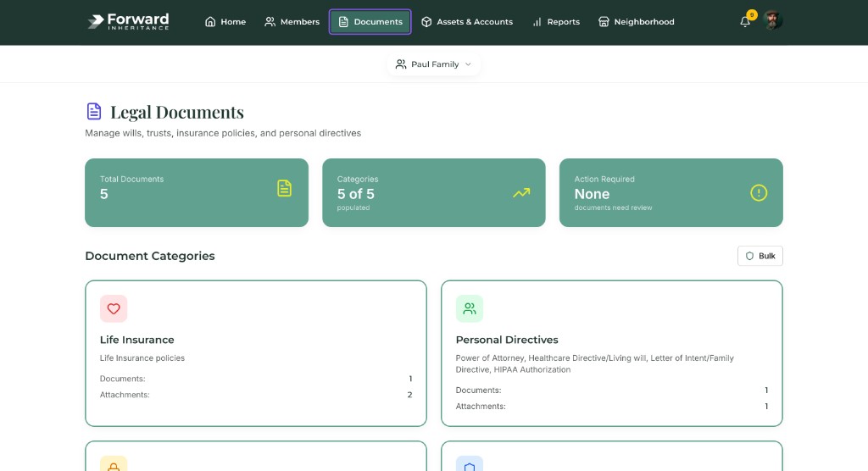Click the Personal Directives people icon
The width and height of the screenshot is (868, 471).
point(470,309)
